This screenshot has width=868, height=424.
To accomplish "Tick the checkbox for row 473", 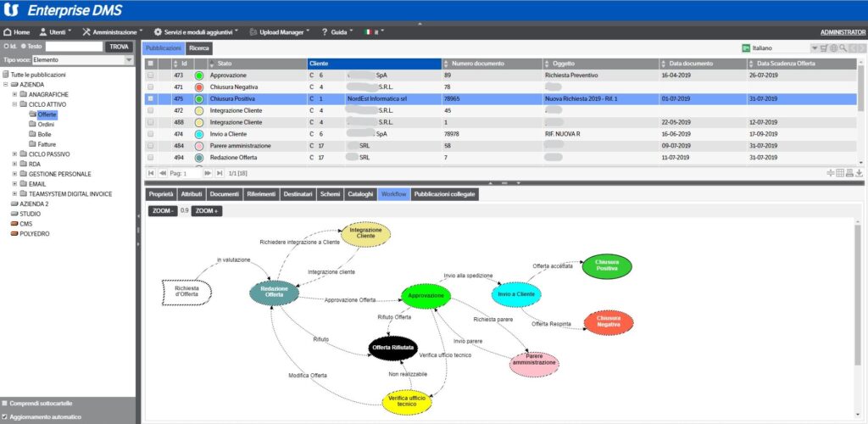I will (151, 75).
